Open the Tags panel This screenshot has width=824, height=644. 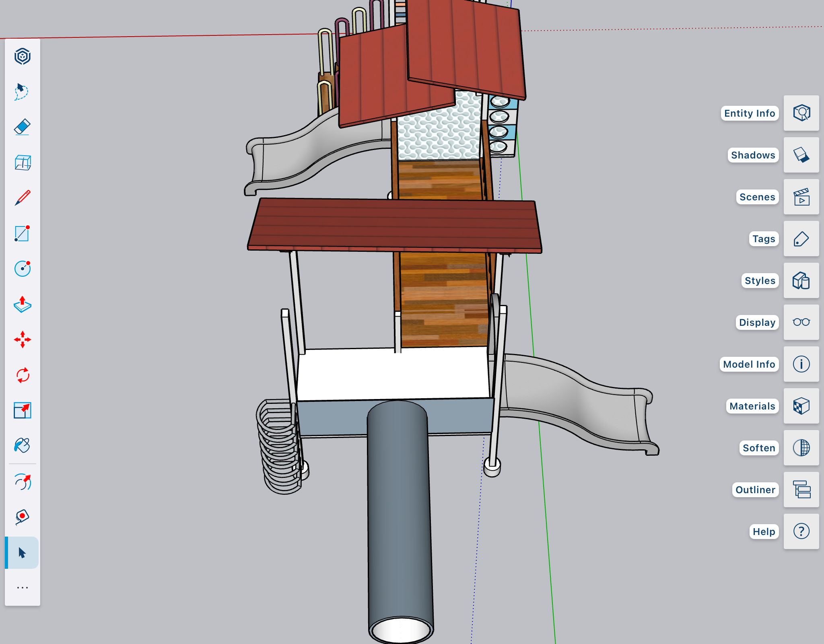click(x=801, y=239)
